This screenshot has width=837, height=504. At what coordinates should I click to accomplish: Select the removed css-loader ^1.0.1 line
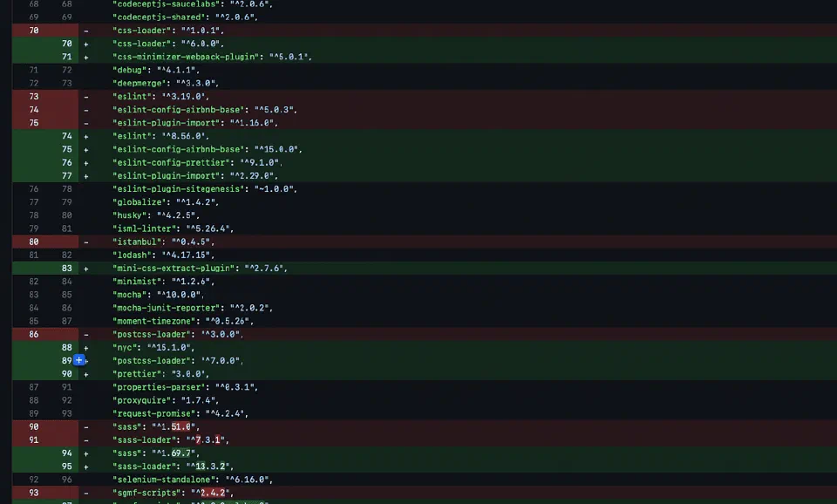tap(425, 31)
